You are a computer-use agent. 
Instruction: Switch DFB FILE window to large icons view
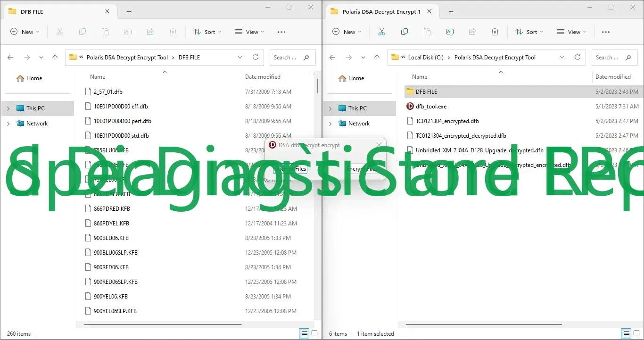(x=314, y=333)
